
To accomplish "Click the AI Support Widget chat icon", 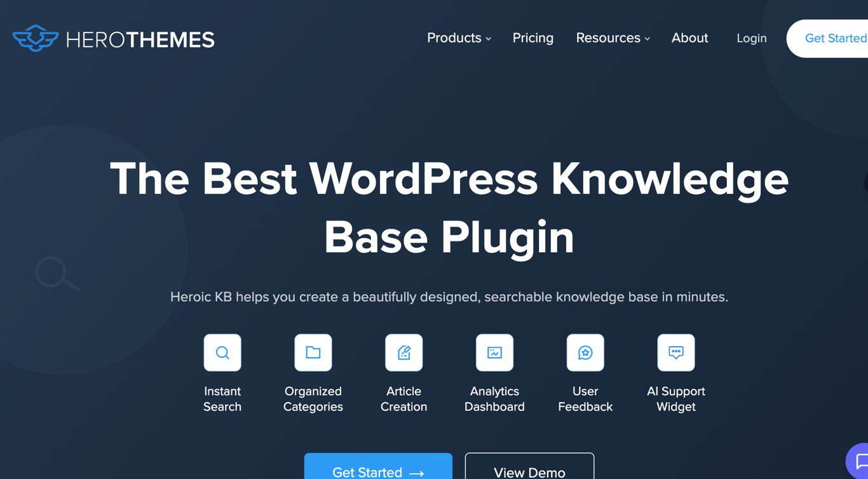I will 676,353.
